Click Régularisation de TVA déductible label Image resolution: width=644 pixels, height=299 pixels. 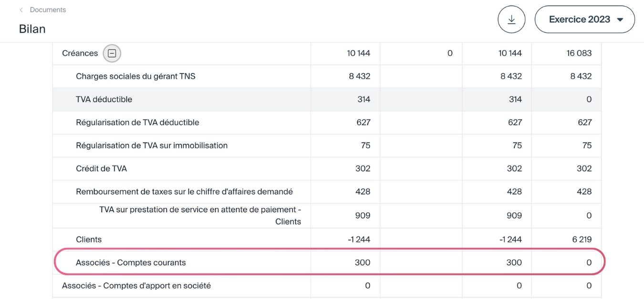coord(137,123)
